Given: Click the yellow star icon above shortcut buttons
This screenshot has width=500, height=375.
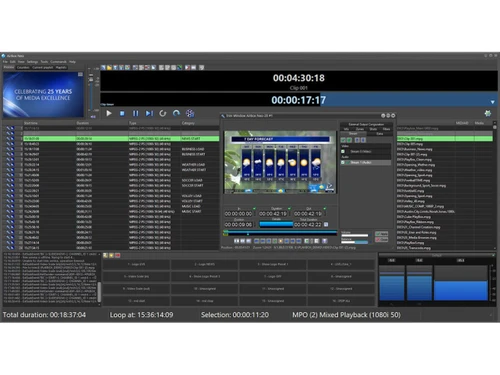Looking at the screenshot, I should pos(111,255).
